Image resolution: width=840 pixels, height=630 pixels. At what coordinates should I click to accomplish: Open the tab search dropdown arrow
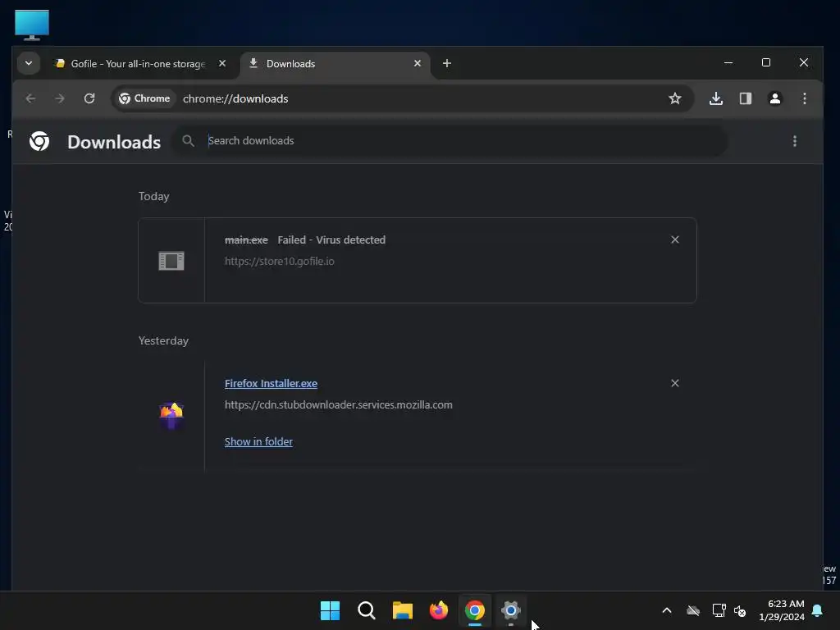[x=29, y=63]
